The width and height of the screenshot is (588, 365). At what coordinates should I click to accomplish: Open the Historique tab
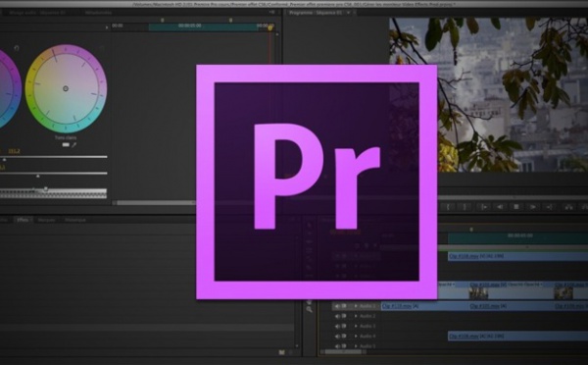click(x=75, y=220)
